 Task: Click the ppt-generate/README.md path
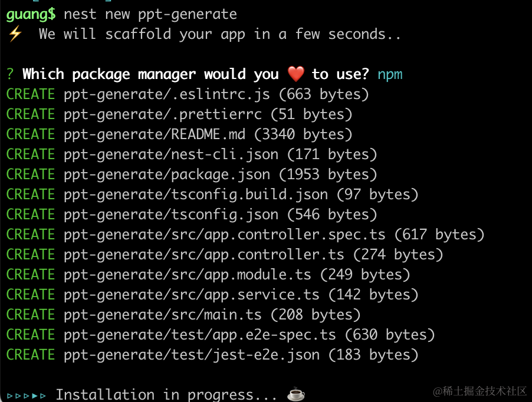pos(155,134)
